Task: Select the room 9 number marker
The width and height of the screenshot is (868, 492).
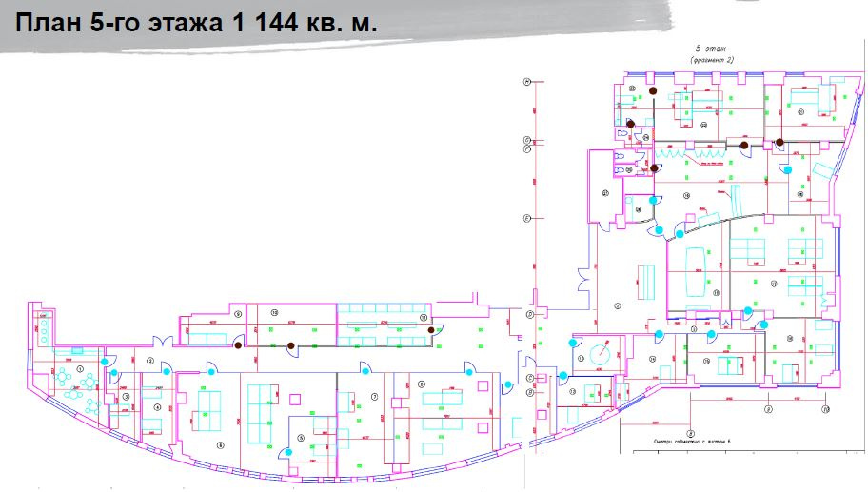Action: [x=239, y=312]
